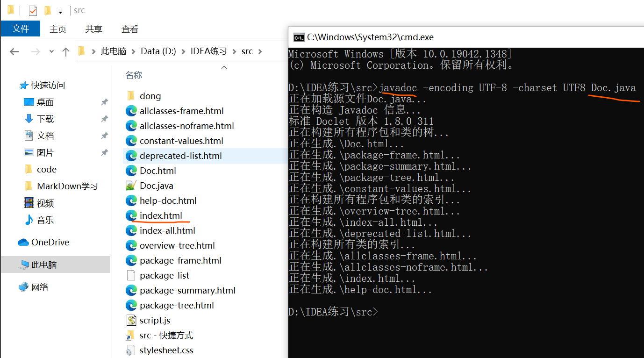Select 网络 in the navigation pane

coord(40,287)
